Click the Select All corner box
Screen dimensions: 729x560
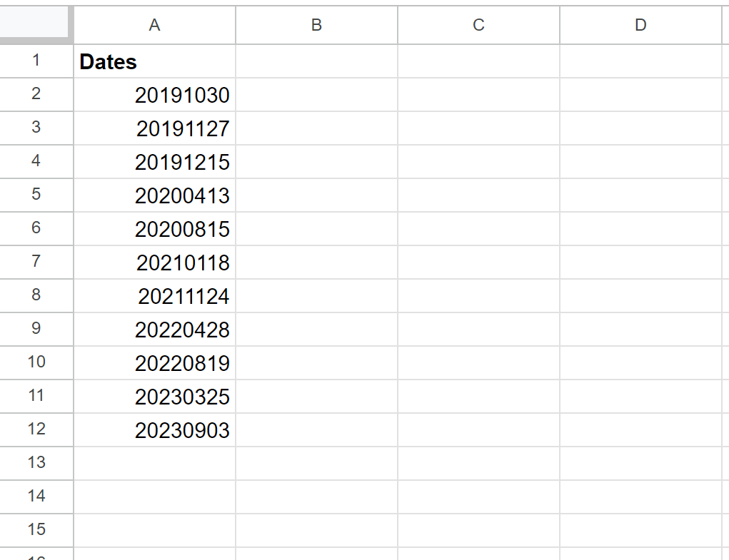coord(36,25)
